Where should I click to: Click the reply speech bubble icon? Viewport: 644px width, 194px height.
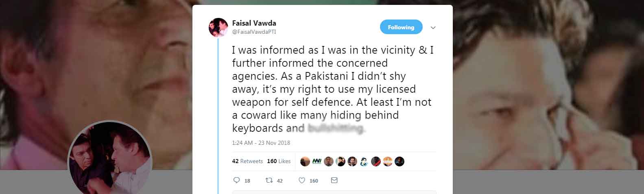tap(237, 180)
